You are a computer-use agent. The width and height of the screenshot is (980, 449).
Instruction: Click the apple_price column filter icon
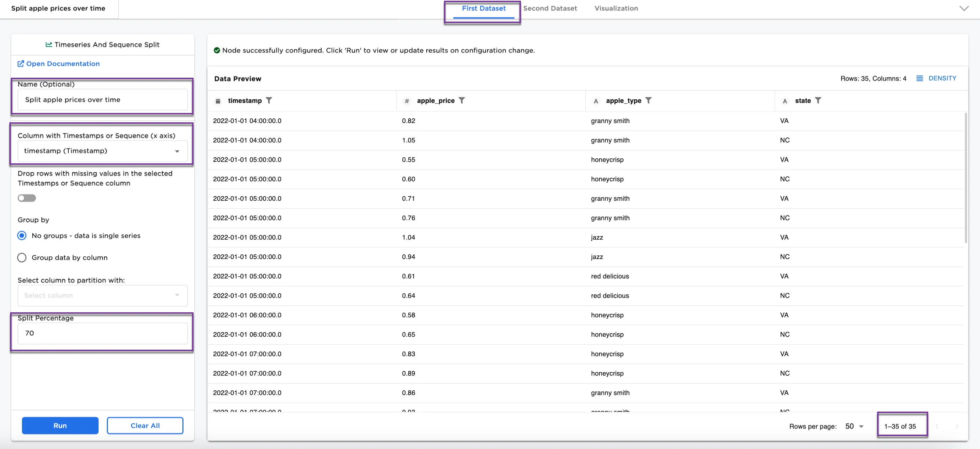462,100
